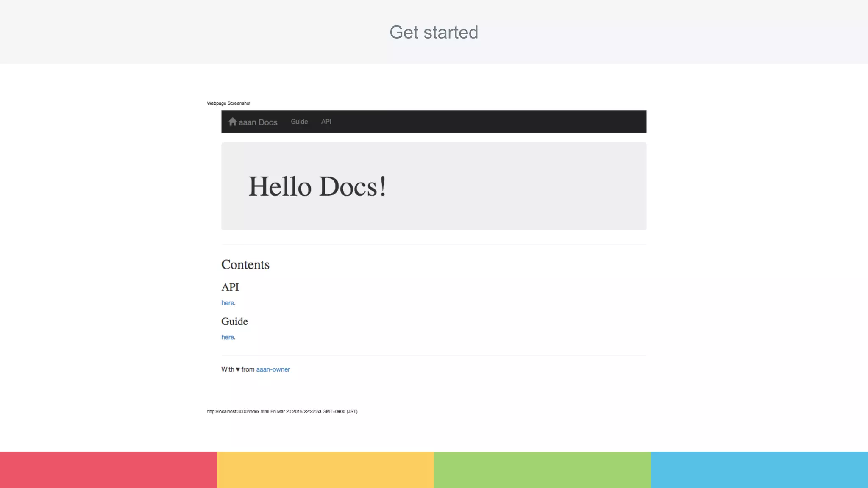Click the 'Get started' slide title
Viewport: 868px width, 488px height.
(434, 33)
